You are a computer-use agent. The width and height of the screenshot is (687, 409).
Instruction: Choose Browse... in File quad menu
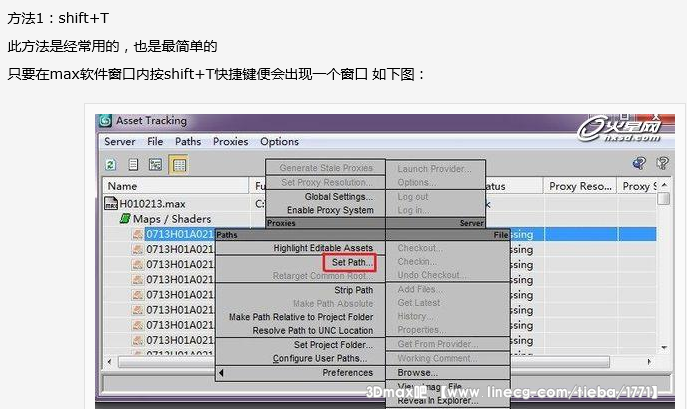coord(418,373)
